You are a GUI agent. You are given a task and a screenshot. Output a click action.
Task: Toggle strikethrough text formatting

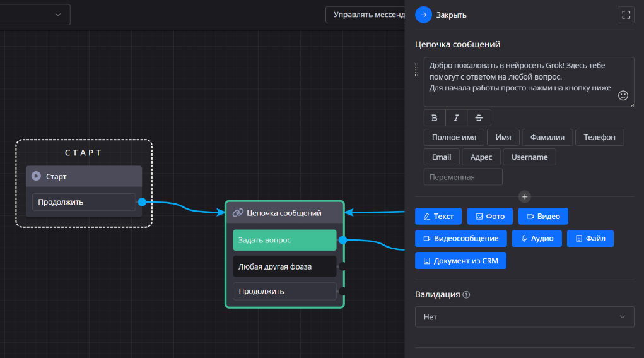pyautogui.click(x=479, y=118)
